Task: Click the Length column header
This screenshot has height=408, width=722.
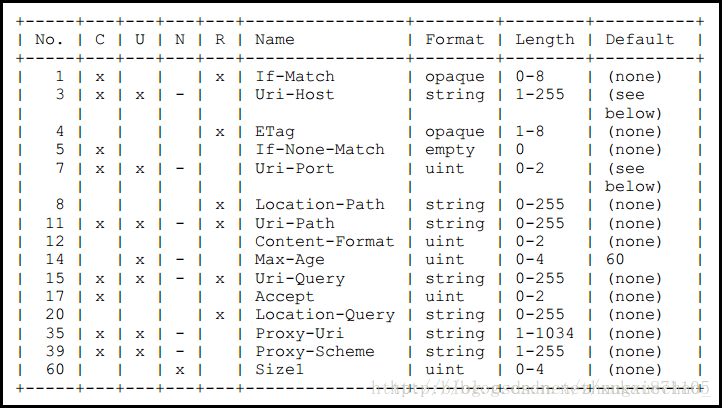Action: (545, 40)
